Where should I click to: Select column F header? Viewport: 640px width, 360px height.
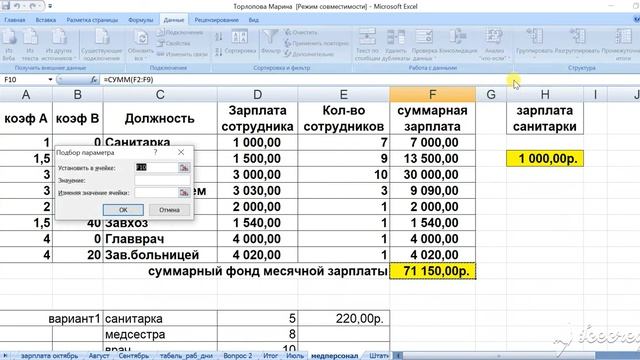[x=432, y=95]
